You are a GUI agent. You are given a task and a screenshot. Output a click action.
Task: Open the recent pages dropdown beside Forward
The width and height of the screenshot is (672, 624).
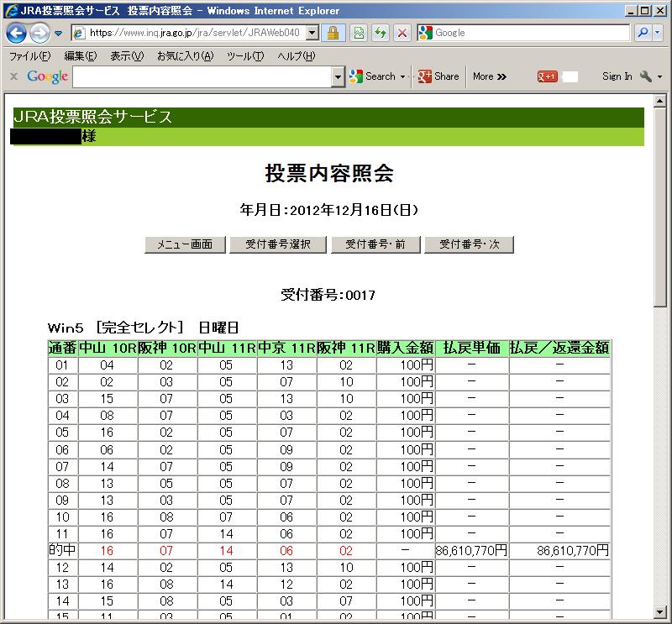[x=58, y=33]
